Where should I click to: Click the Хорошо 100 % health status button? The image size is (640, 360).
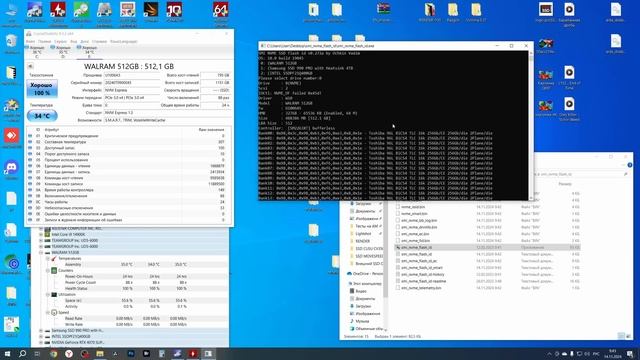click(x=42, y=89)
